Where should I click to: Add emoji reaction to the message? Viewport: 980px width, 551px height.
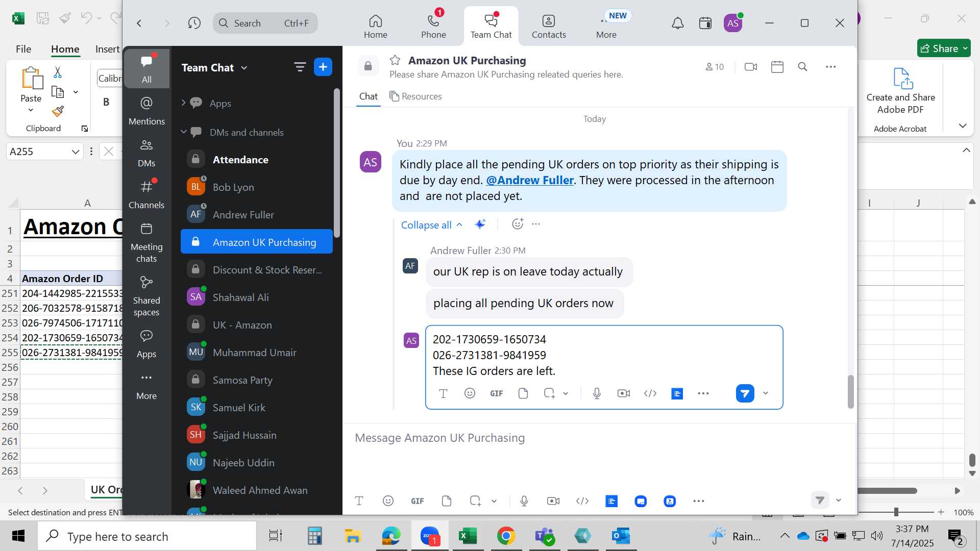click(x=518, y=224)
